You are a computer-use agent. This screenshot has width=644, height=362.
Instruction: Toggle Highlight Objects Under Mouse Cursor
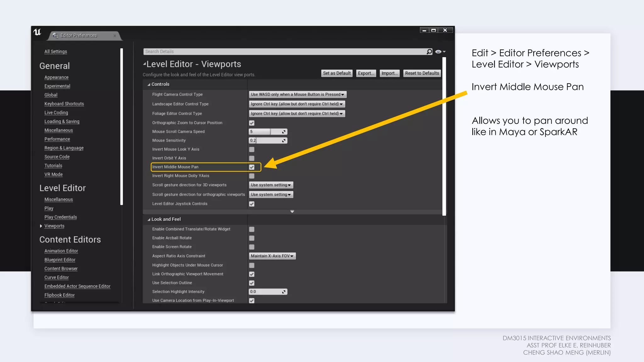[x=252, y=266]
